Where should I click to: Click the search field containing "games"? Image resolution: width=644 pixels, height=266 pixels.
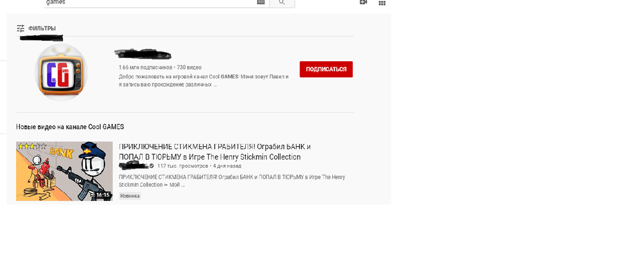click(x=156, y=3)
